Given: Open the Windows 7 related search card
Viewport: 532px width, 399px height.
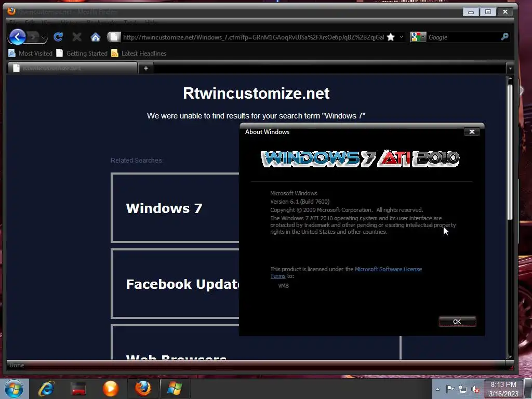Looking at the screenshot, I should [175, 208].
